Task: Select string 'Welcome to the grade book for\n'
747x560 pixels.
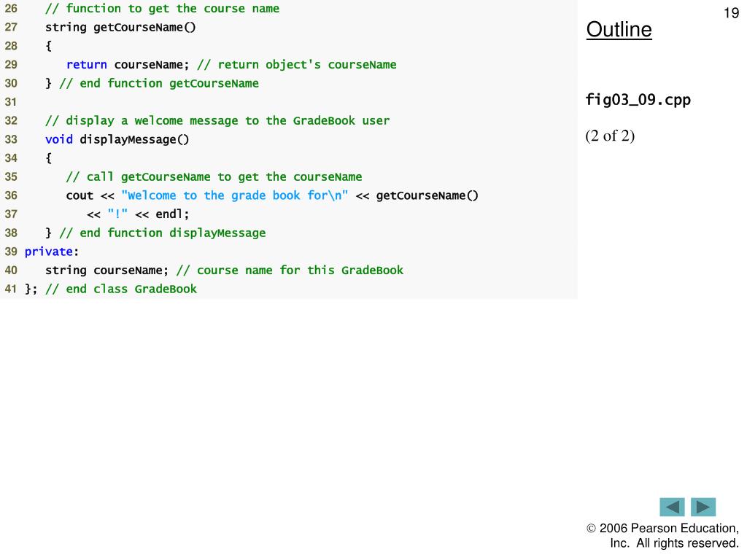Action: click(235, 195)
